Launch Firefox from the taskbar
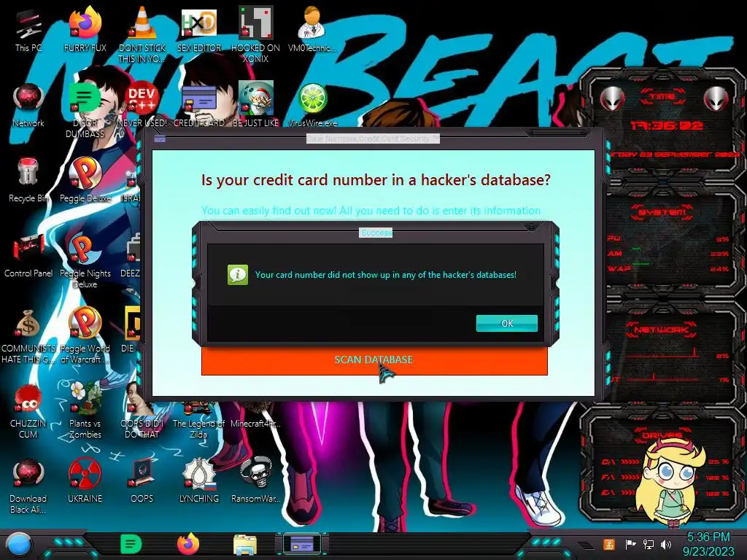This screenshot has width=747, height=560. (188, 544)
